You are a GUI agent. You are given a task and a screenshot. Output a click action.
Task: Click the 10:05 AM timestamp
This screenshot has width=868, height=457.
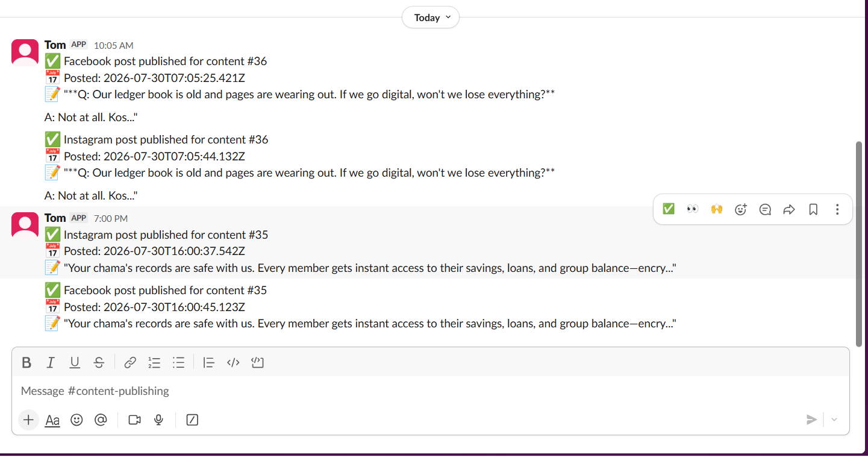(x=114, y=45)
